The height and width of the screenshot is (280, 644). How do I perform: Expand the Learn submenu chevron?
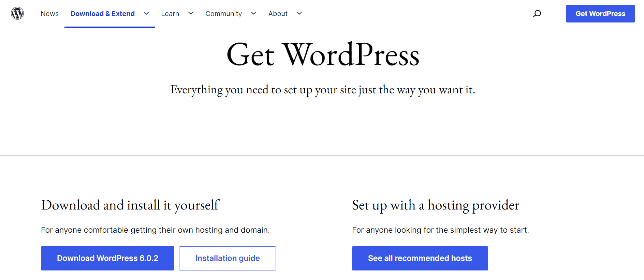[x=191, y=14]
